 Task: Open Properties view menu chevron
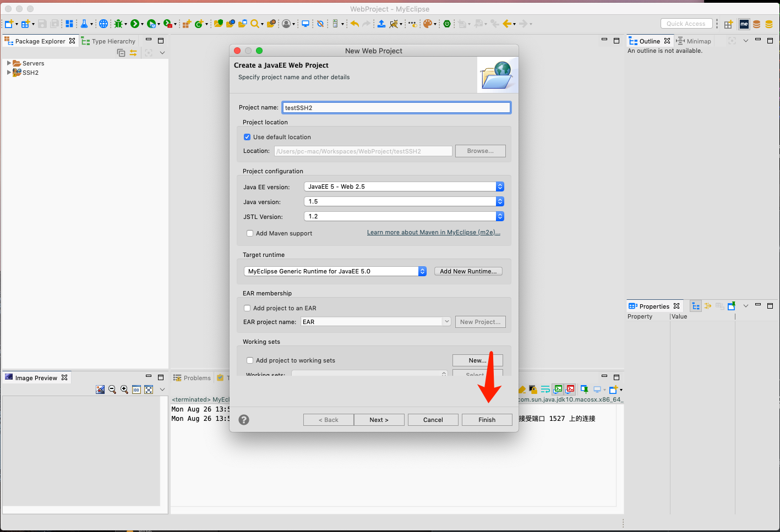746,306
